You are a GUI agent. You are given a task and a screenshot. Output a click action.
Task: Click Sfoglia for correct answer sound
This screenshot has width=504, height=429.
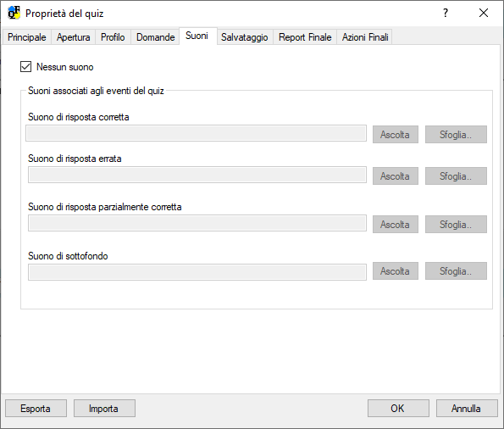click(x=456, y=135)
